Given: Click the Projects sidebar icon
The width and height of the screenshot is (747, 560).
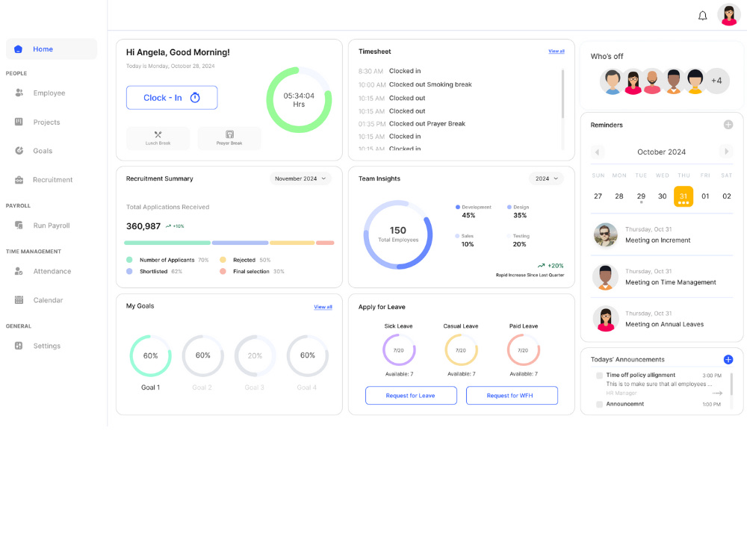Looking at the screenshot, I should click(19, 122).
